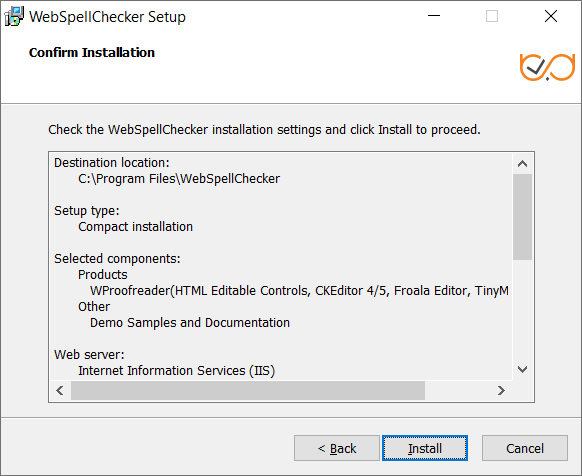Click the 'Compact installation' text line
582x476 pixels.
click(135, 226)
